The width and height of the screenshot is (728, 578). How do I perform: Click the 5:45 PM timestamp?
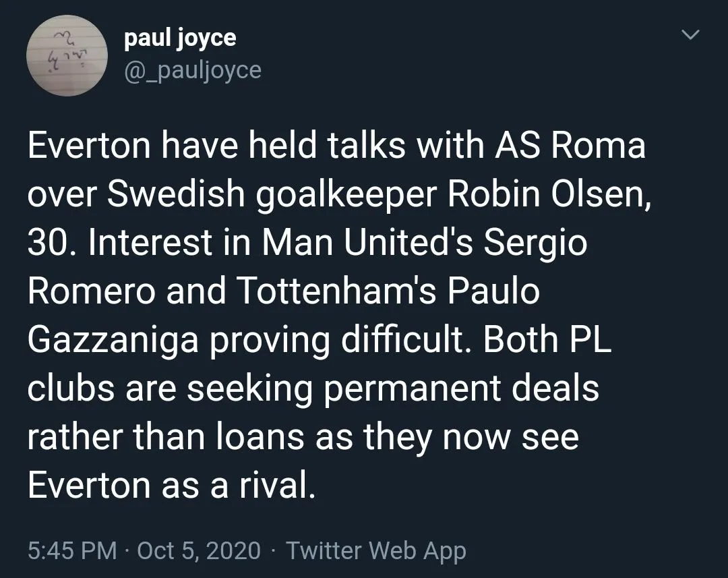click(x=71, y=550)
